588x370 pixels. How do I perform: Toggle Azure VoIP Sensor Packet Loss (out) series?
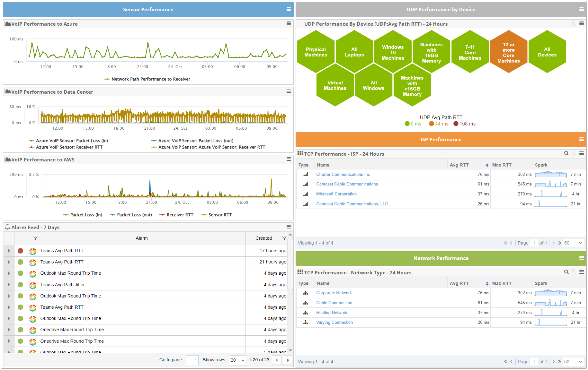point(192,141)
